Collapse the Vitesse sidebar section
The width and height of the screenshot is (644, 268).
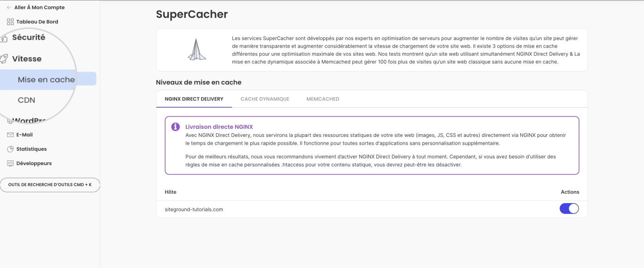[27, 59]
